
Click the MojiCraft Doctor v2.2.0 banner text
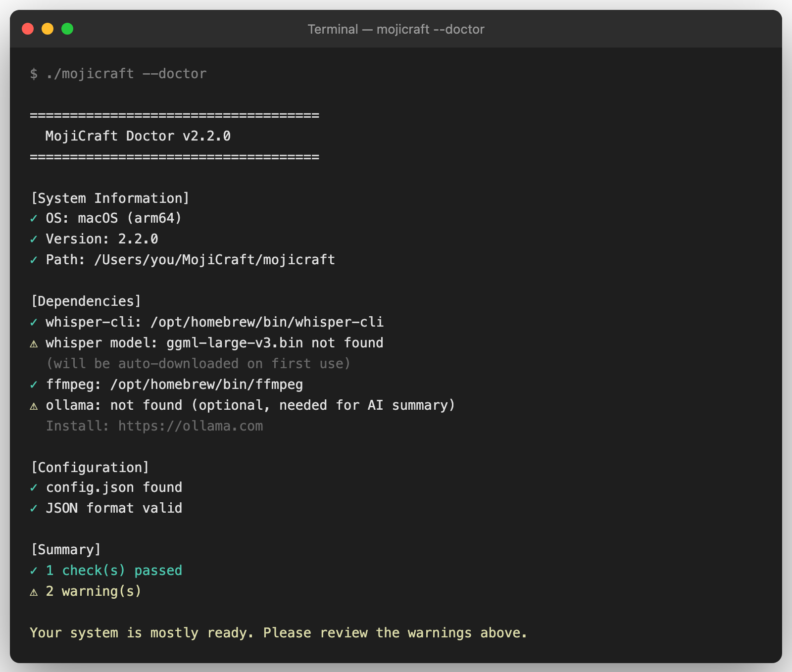point(138,136)
